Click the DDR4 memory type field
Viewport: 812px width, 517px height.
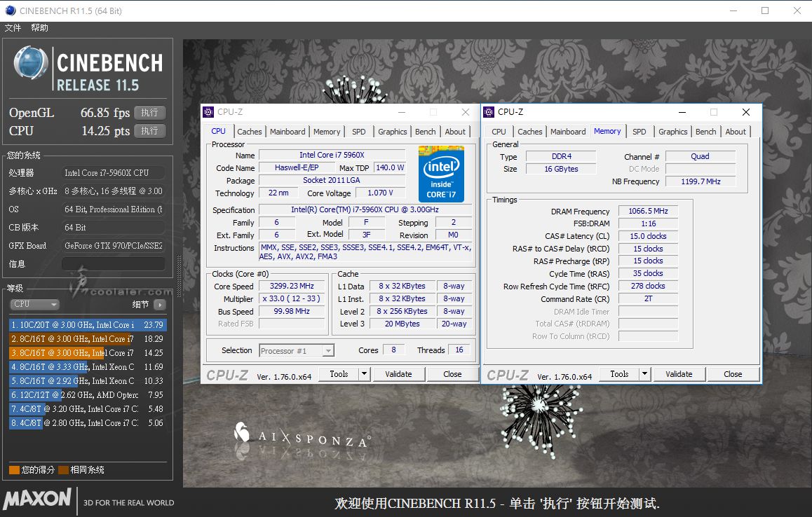point(562,156)
